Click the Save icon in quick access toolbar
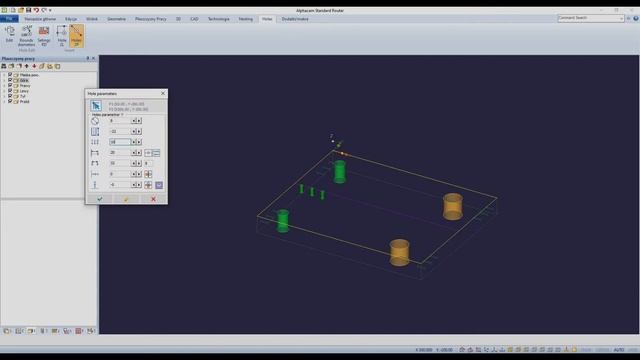The image size is (640, 360). pyautogui.click(x=28, y=10)
